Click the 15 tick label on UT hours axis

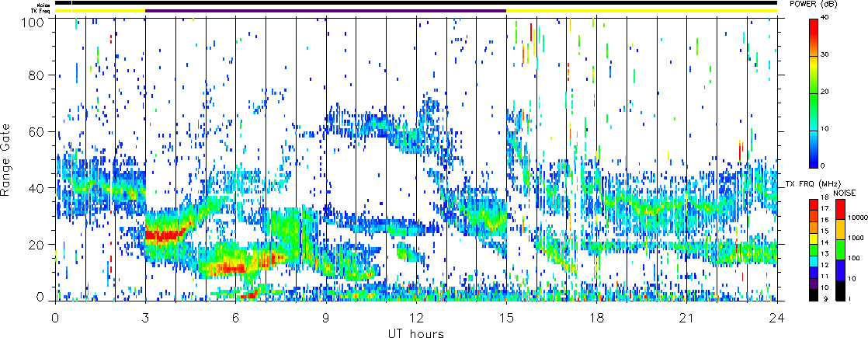506,318
